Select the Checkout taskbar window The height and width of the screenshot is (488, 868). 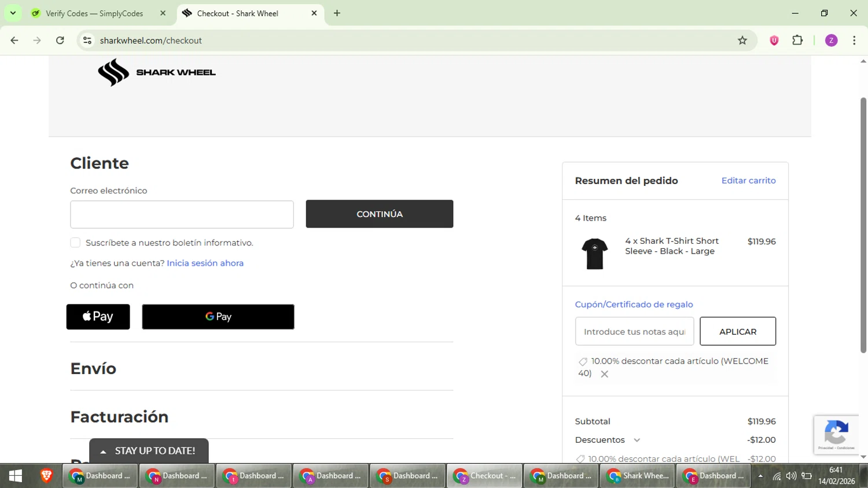[484, 476]
